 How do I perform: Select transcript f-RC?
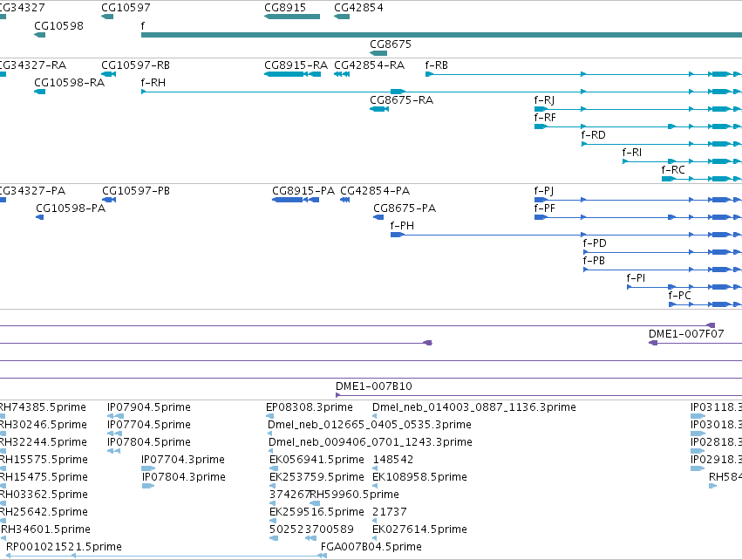[x=673, y=170]
